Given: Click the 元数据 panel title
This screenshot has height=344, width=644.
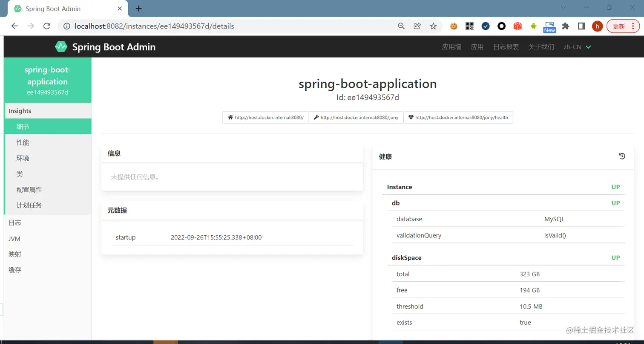Looking at the screenshot, I should coord(117,211).
